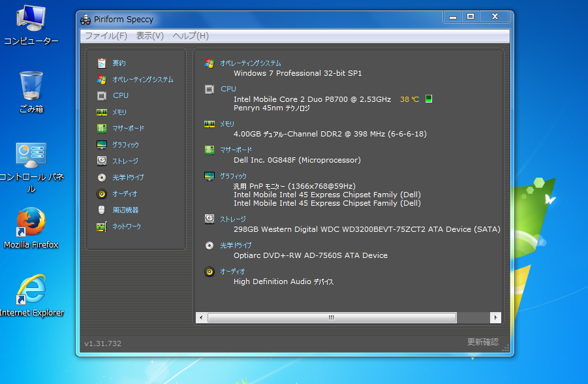Image resolution: width=588 pixels, height=384 pixels.
Task: Open the オーディオ heading link in summary
Action: pyautogui.click(x=232, y=272)
